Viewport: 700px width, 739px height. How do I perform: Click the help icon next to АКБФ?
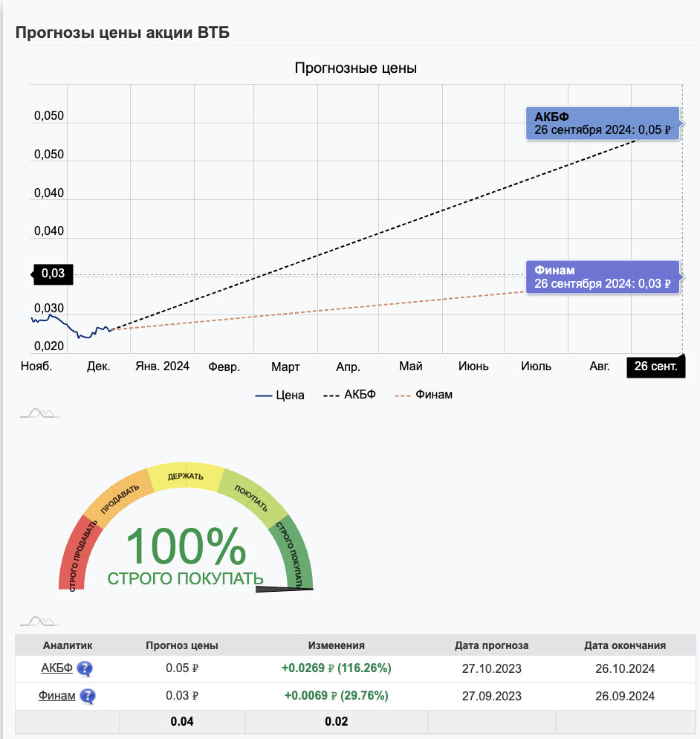(x=85, y=668)
